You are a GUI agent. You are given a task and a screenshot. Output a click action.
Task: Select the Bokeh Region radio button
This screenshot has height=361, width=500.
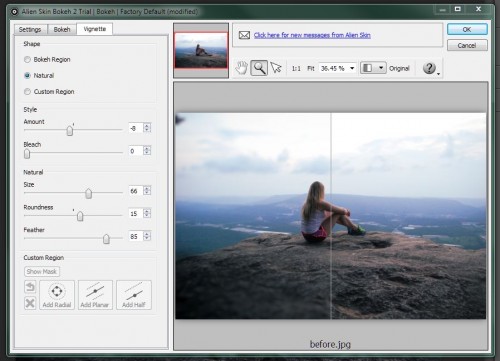click(27, 60)
